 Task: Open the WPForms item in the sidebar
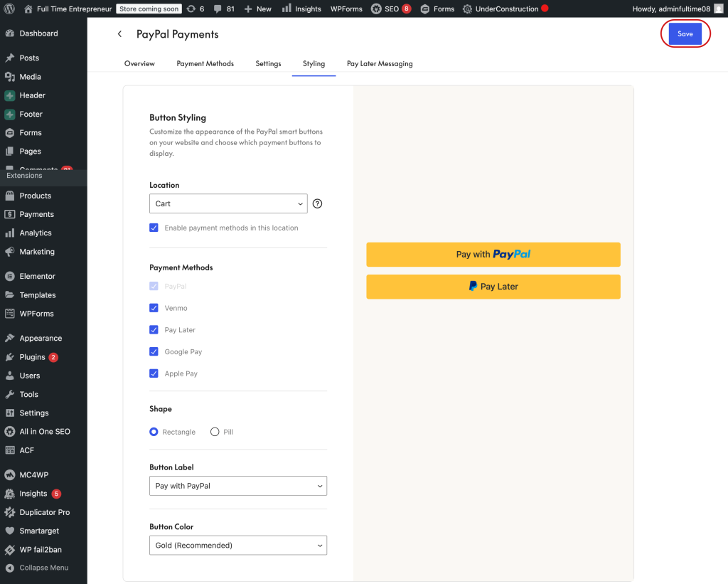(x=37, y=314)
